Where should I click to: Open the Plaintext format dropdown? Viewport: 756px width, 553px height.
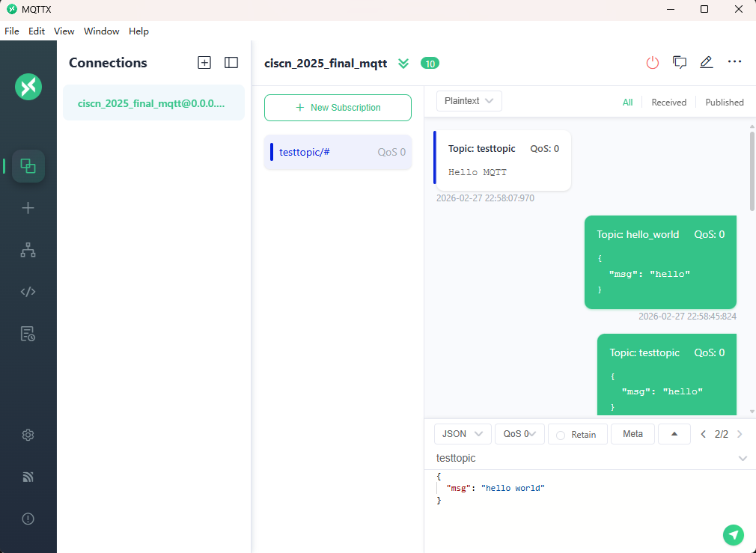469,101
